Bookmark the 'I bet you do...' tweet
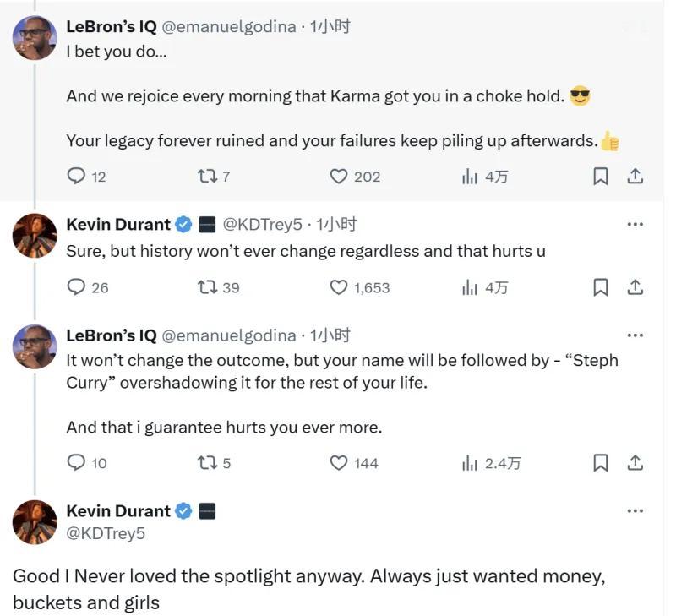 point(601,177)
